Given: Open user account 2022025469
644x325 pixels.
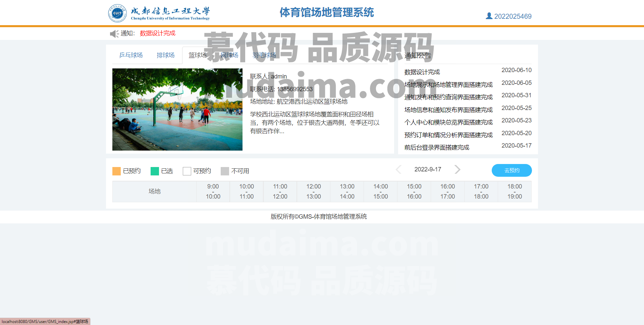Looking at the screenshot, I should pyautogui.click(x=513, y=16).
